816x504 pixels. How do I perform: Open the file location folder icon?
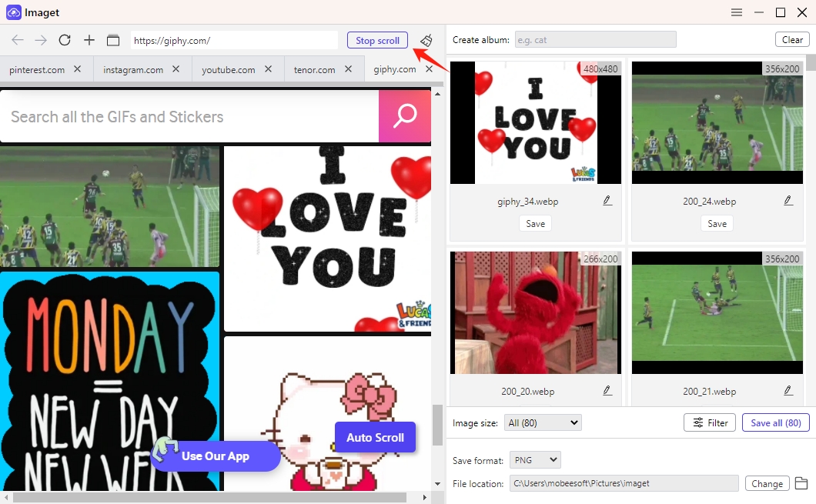(x=801, y=483)
